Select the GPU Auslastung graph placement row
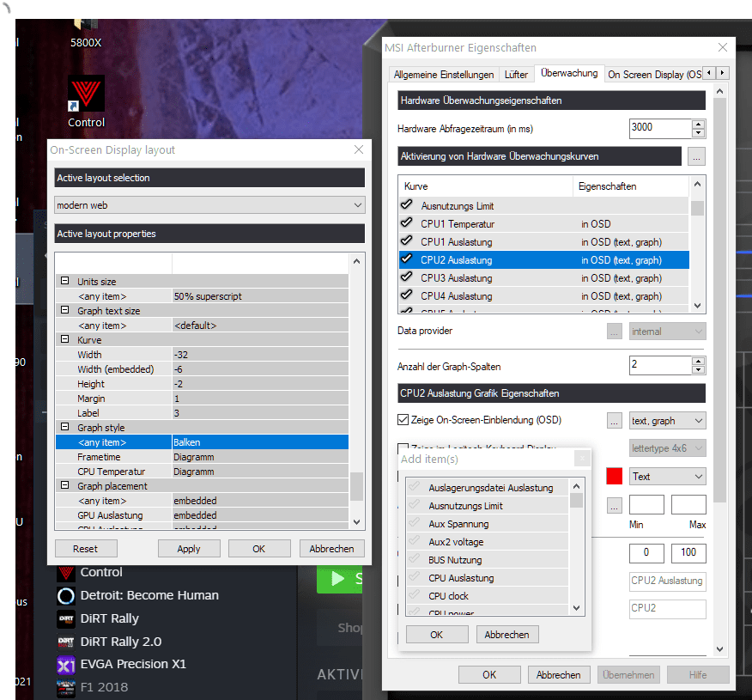This screenshot has height=700, width=752. pyautogui.click(x=202, y=515)
